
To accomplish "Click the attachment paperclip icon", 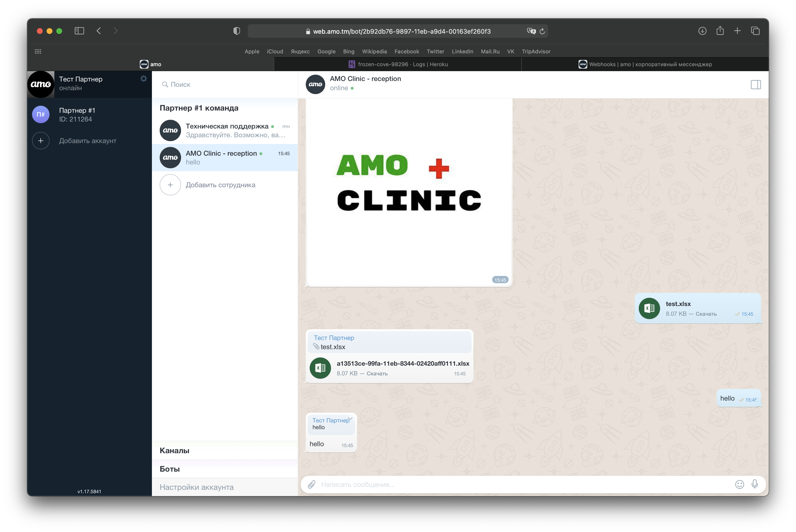I will 311,484.
